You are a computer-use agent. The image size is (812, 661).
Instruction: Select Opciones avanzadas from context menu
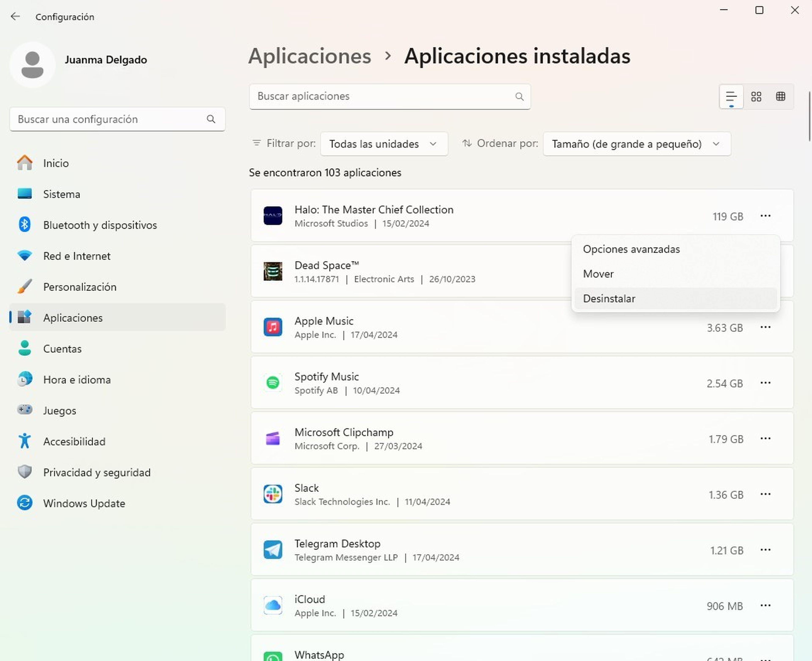(631, 249)
